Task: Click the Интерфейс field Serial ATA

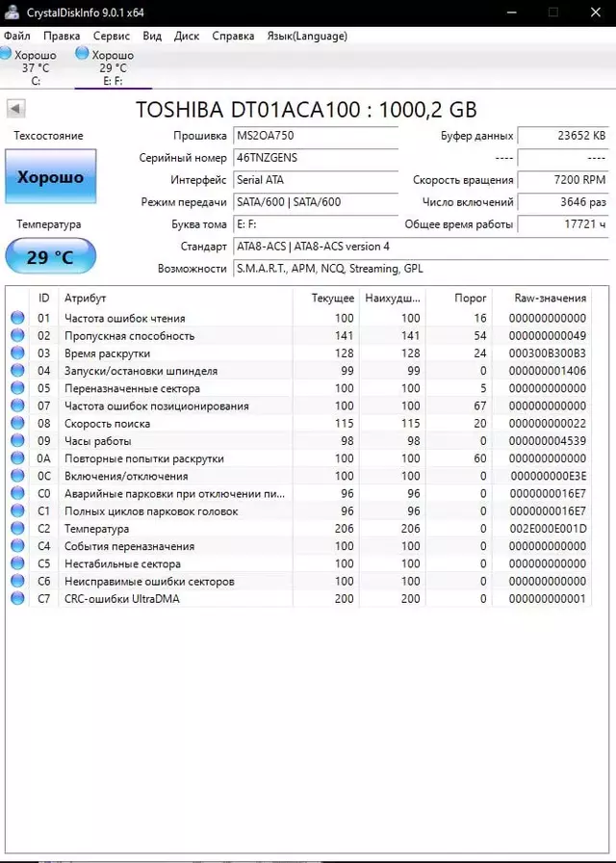Action: point(316,180)
